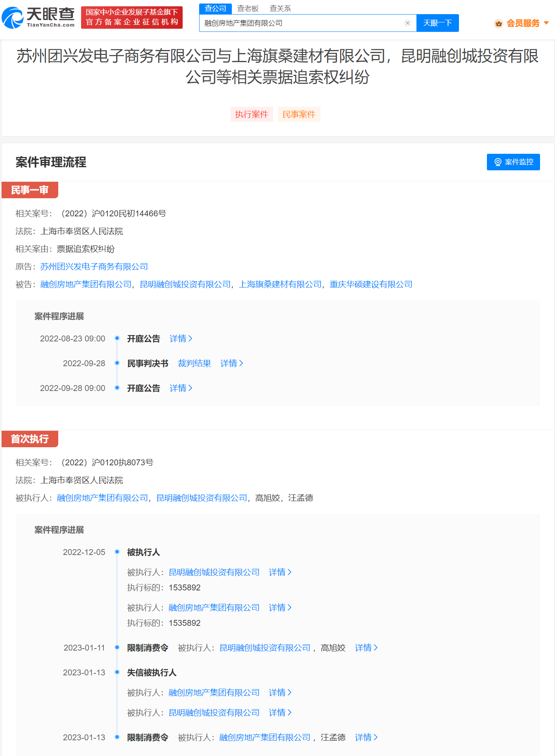Open defendant 重庆华硕建设有限公司 link
Screen dimensions: 555x756
coord(371,284)
